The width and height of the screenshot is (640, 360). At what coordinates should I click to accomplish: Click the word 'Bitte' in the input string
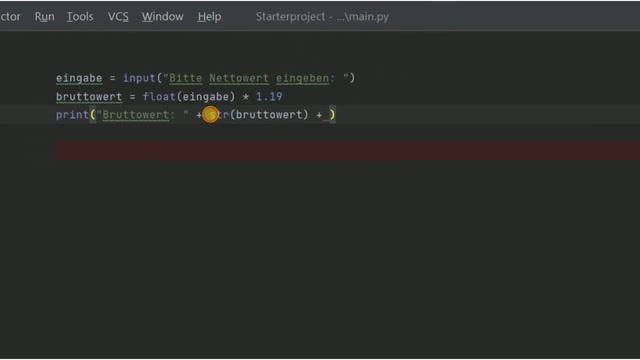186,78
